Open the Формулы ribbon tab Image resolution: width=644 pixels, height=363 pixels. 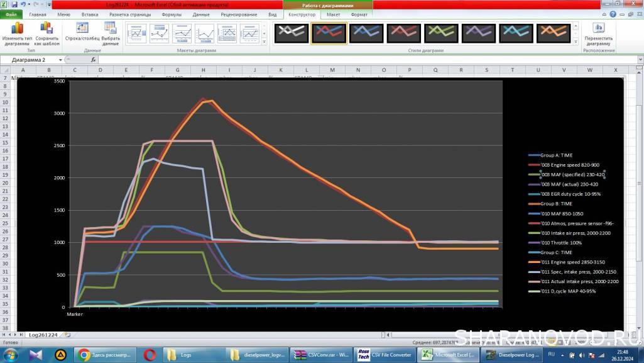(172, 14)
